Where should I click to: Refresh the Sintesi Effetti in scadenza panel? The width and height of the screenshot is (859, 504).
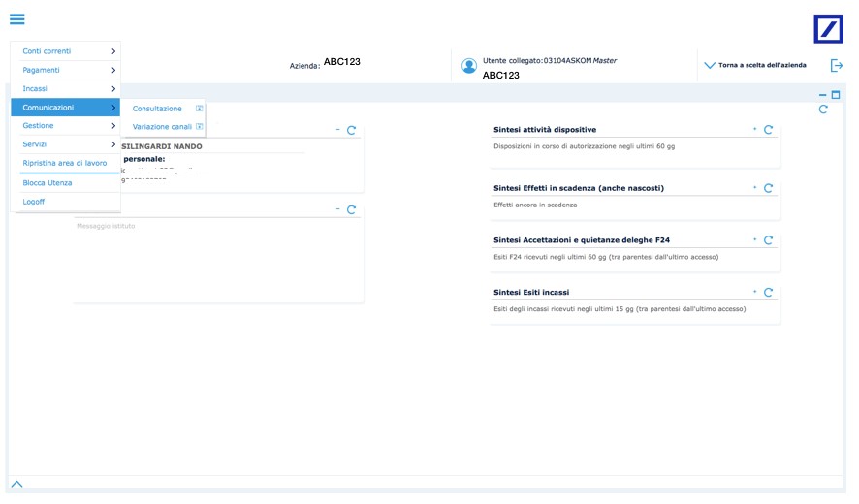(768, 188)
